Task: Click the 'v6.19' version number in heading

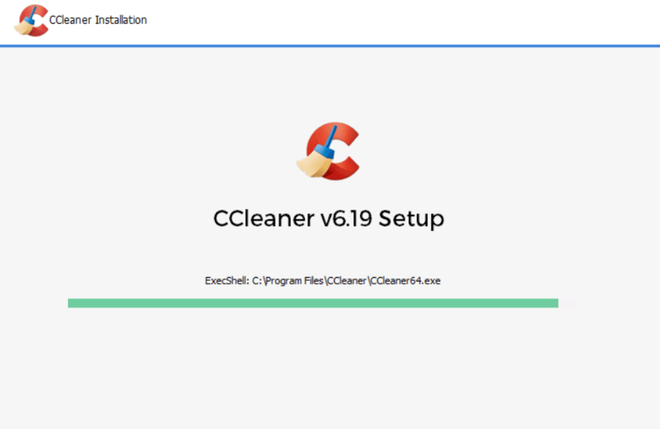Action: (x=346, y=218)
